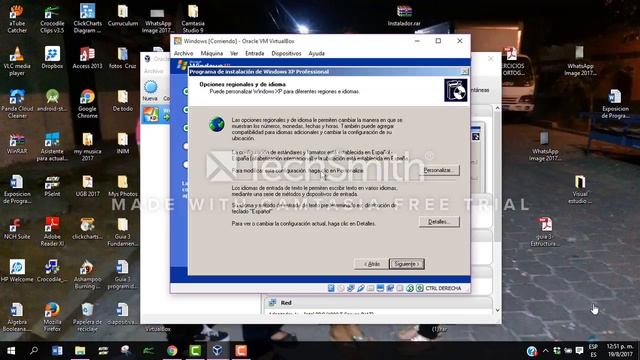Open the Action Center notification icon
Viewport: 640px width, 360px height.
pos(579,351)
